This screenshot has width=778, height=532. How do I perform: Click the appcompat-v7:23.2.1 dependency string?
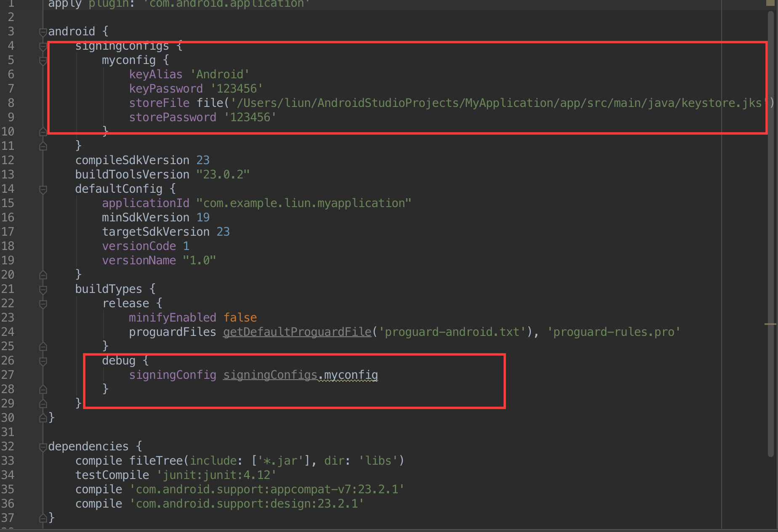(267, 489)
